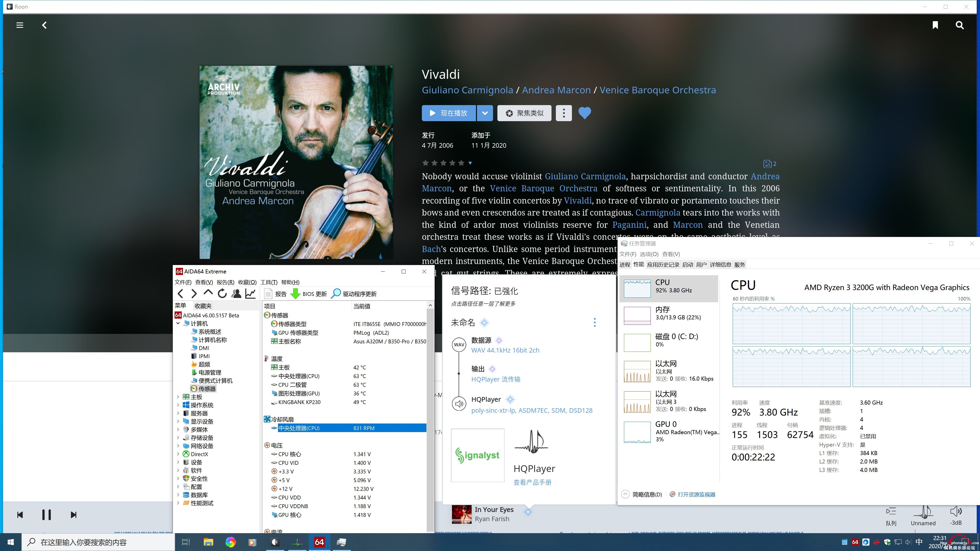Open the three-dot album options button

tap(564, 113)
